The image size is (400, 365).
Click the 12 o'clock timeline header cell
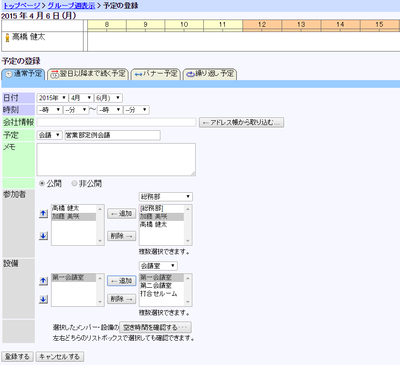(x=262, y=25)
